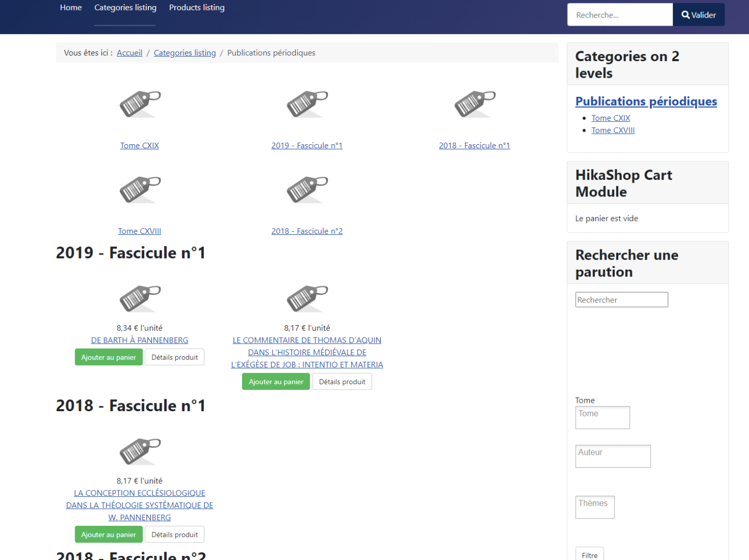This screenshot has height=560, width=749.
Task: Click the tag icon above 2018 - Fascicule n°2 link
Action: (x=307, y=189)
